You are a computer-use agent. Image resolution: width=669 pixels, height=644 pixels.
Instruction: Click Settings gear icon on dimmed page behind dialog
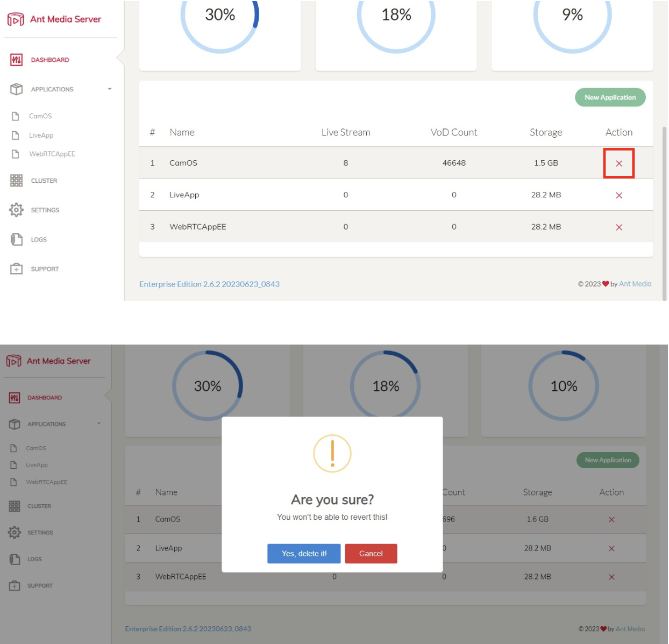tap(15, 533)
